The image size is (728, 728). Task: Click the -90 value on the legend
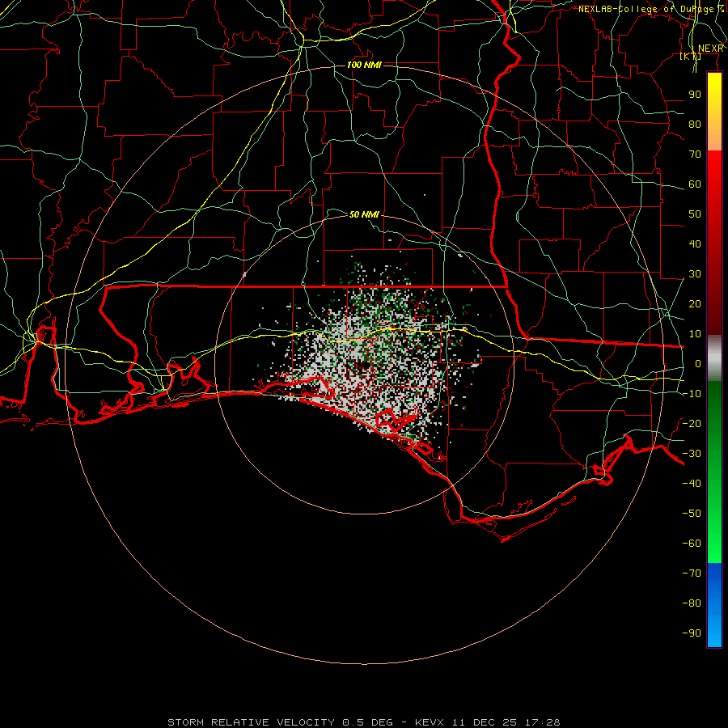click(x=692, y=633)
